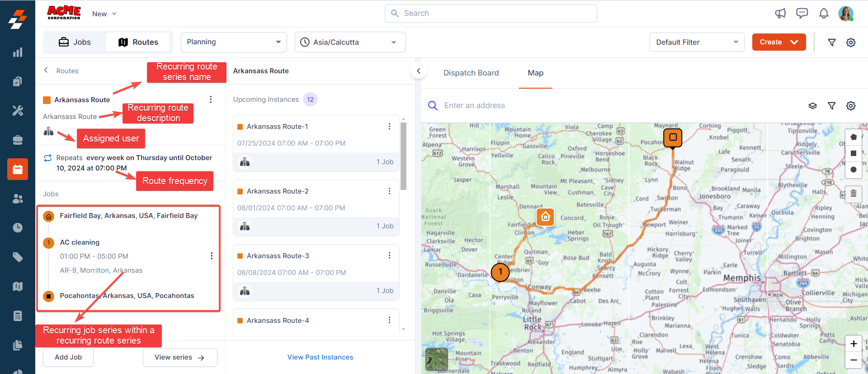Screen dimensions: 868x374
Task: Click the map delete trash icon
Action: 853,194
